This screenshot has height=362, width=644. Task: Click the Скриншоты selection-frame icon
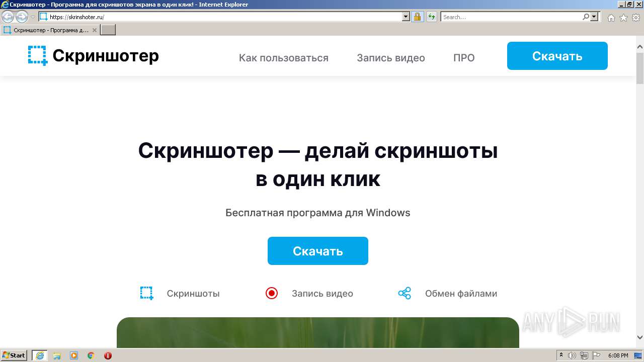pos(146,293)
